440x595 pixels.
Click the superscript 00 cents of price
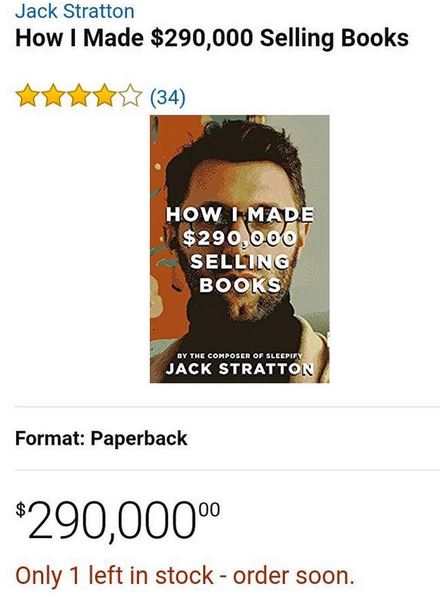click(x=210, y=510)
